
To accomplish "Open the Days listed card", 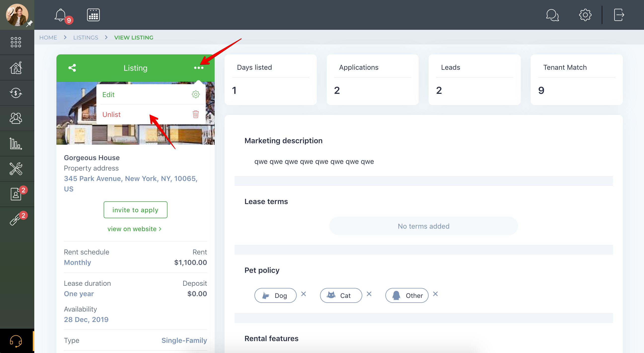I will [x=271, y=80].
